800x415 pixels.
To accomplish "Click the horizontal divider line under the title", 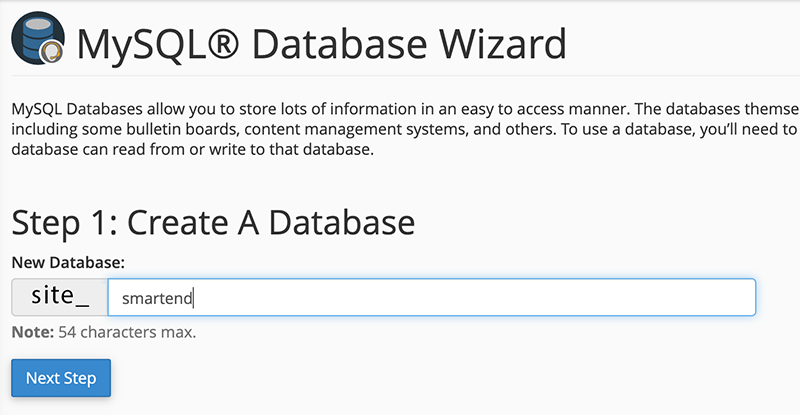I will click(400, 76).
